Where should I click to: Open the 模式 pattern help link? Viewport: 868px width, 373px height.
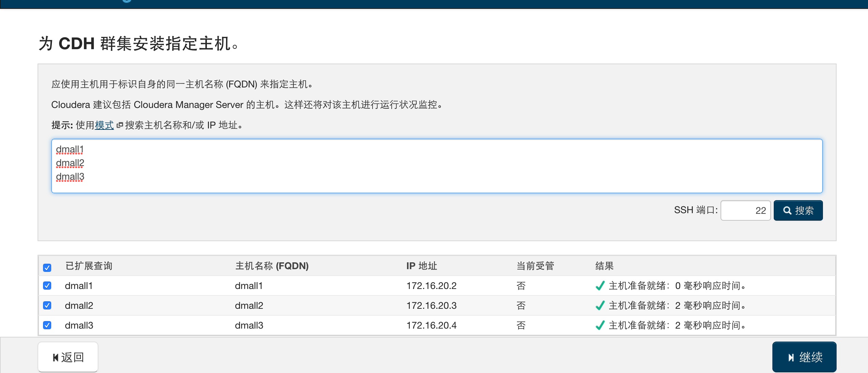click(x=104, y=125)
